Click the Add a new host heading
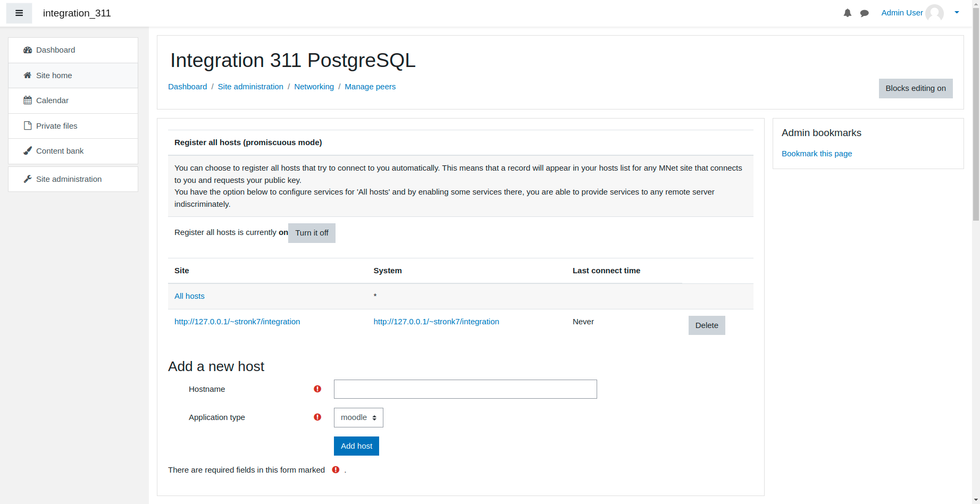The height and width of the screenshot is (504, 980). [216, 366]
